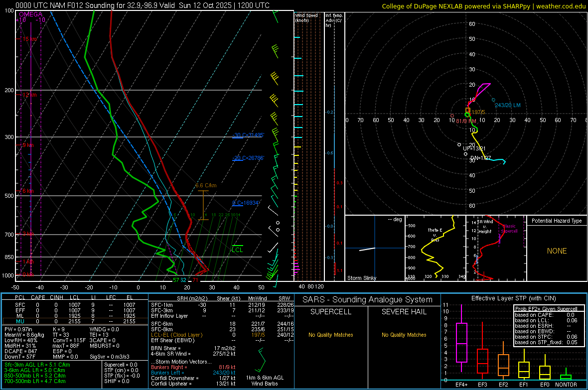Click the NAM F012 sounding title text
The width and height of the screenshot is (588, 390).
(x=143, y=5)
